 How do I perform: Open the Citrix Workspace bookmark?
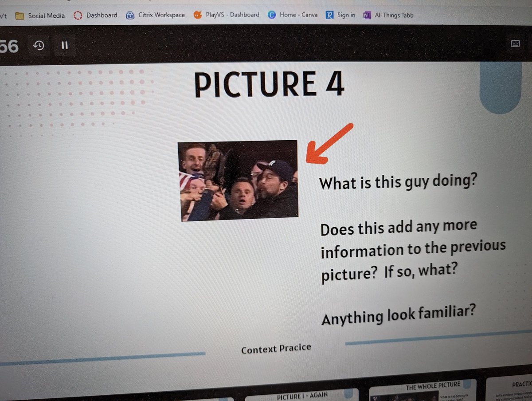pyautogui.click(x=155, y=15)
